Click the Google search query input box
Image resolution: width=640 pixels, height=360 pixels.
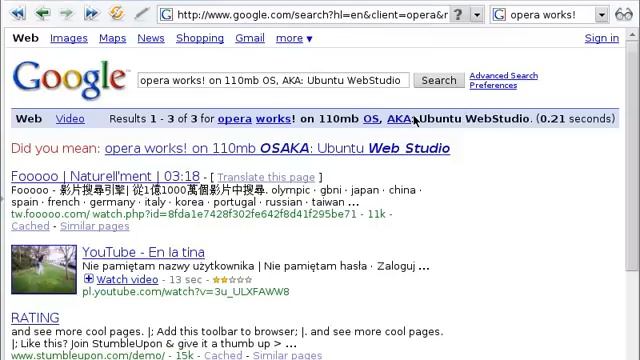273,80
